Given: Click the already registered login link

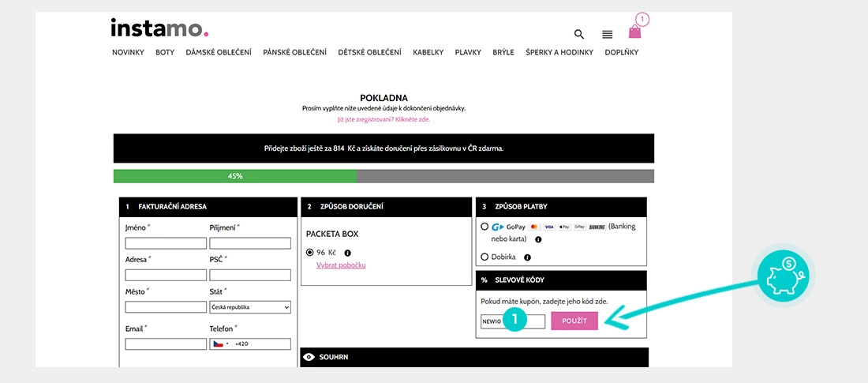Looking at the screenshot, I should [x=383, y=119].
